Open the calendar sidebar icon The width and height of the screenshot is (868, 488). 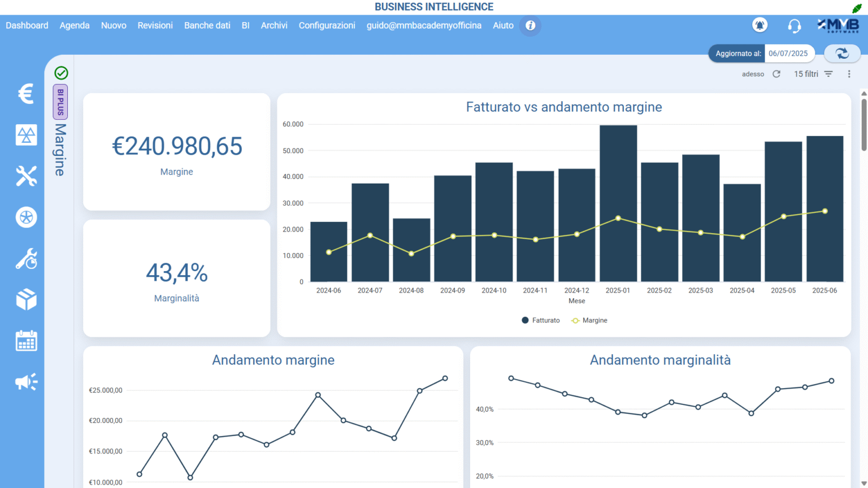pyautogui.click(x=26, y=341)
